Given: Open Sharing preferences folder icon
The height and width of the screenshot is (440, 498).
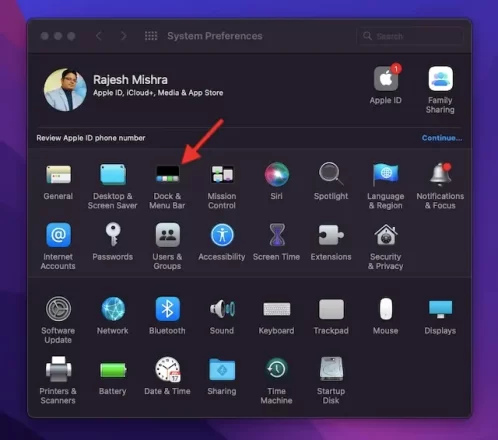Looking at the screenshot, I should [222, 370].
